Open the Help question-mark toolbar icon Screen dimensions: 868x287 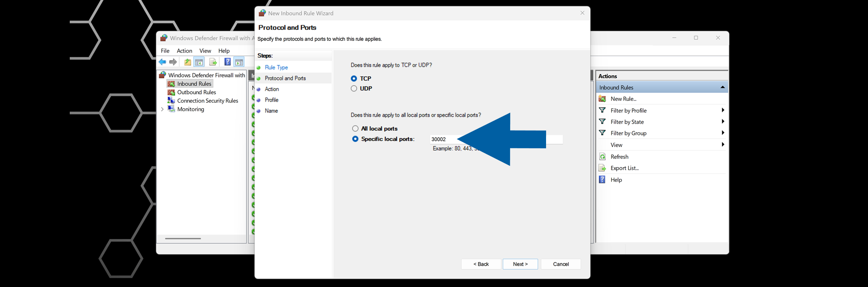227,62
